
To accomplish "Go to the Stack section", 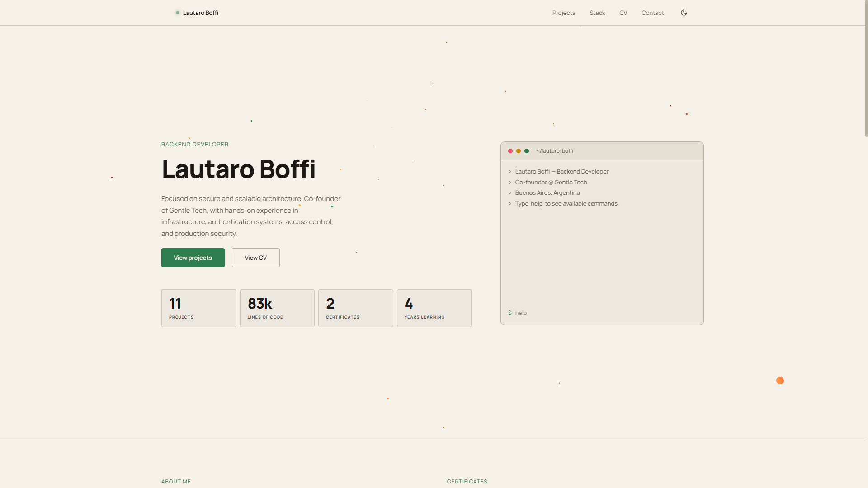I will [597, 13].
